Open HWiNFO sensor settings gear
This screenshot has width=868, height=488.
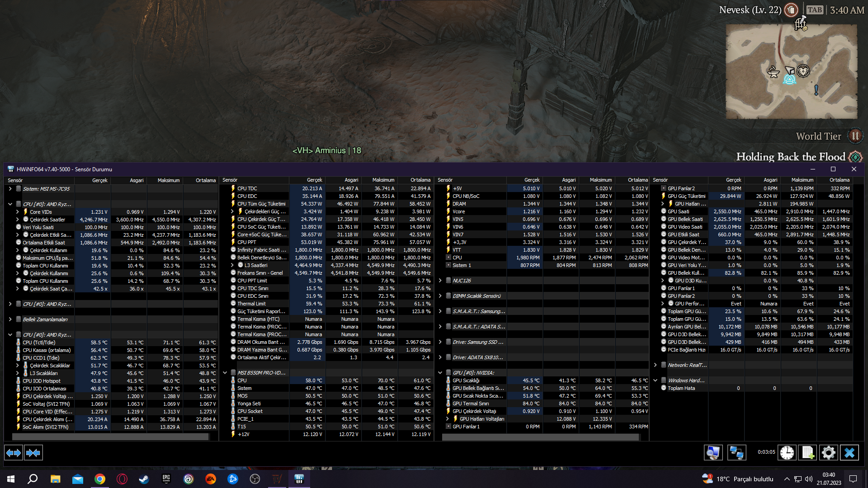click(828, 452)
